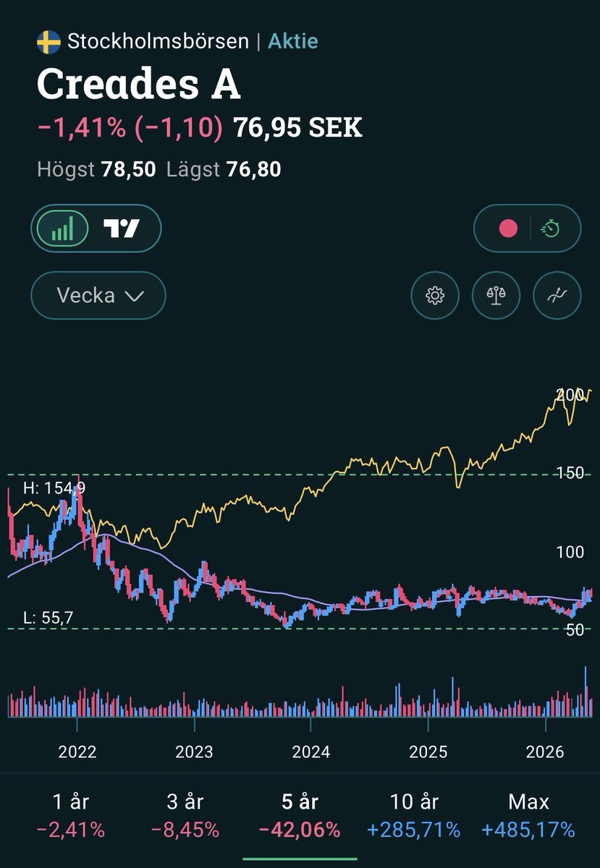
Task: Tap the Stockholmsbörsen exchange label
Action: pos(158,41)
